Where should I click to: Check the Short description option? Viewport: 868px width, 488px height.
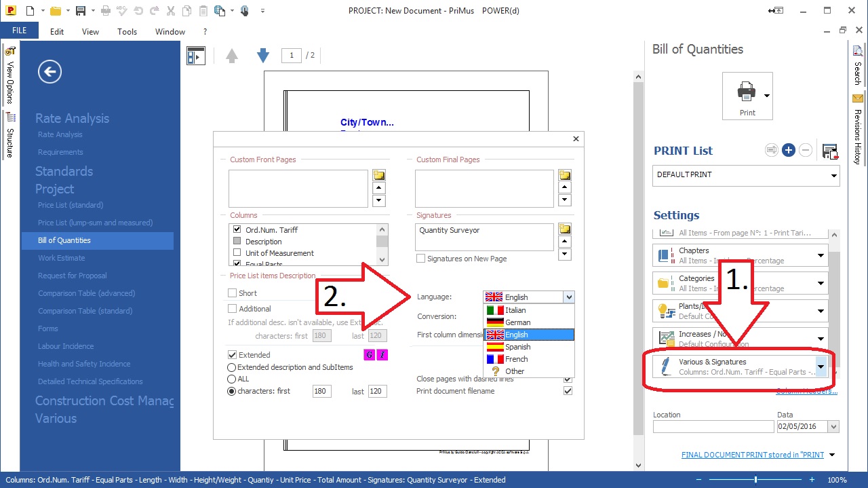click(x=233, y=293)
